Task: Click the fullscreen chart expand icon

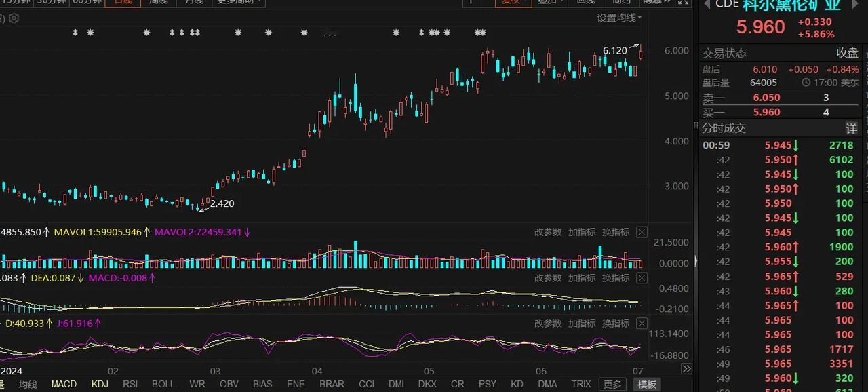Action: point(684,2)
